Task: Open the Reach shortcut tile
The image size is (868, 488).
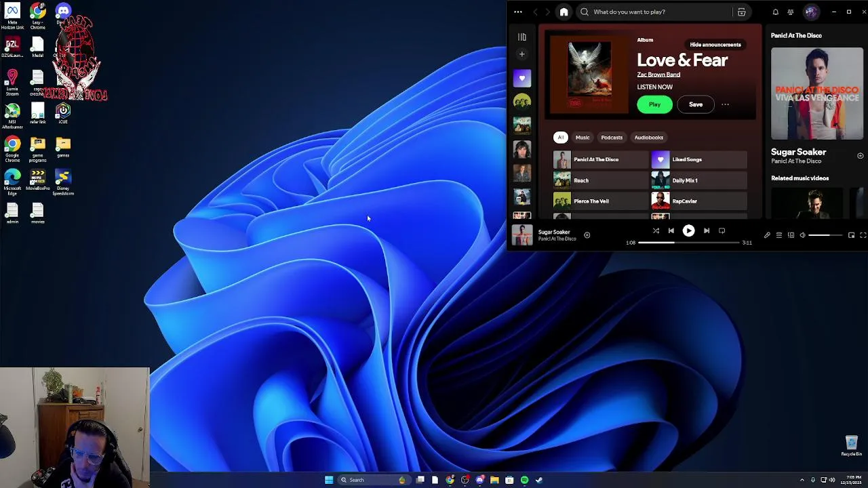Action: click(600, 180)
